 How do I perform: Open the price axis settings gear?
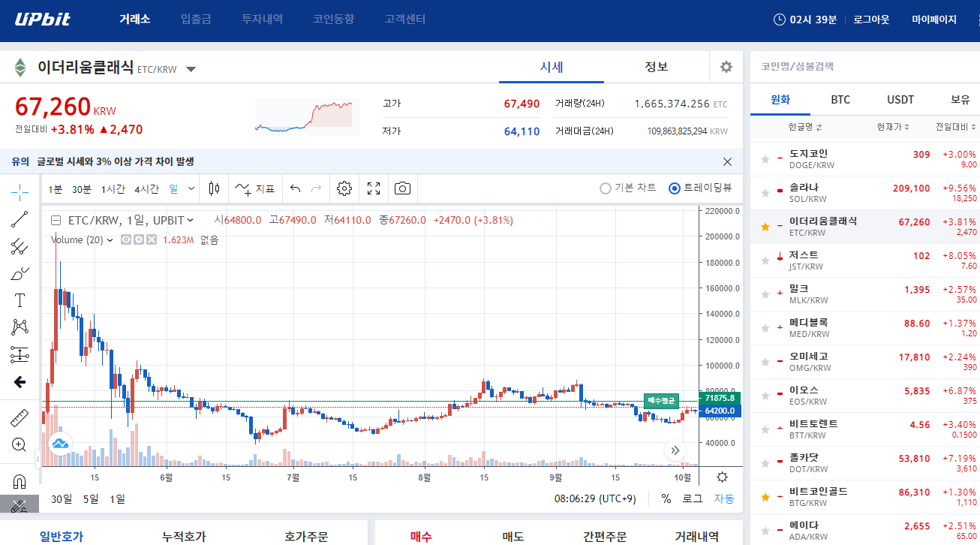[x=722, y=477]
